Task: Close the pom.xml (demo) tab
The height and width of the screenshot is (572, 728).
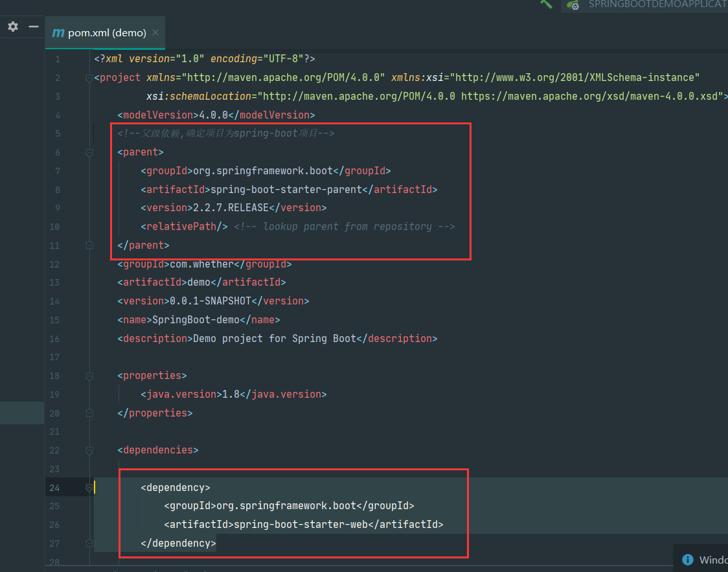Action: click(x=155, y=32)
